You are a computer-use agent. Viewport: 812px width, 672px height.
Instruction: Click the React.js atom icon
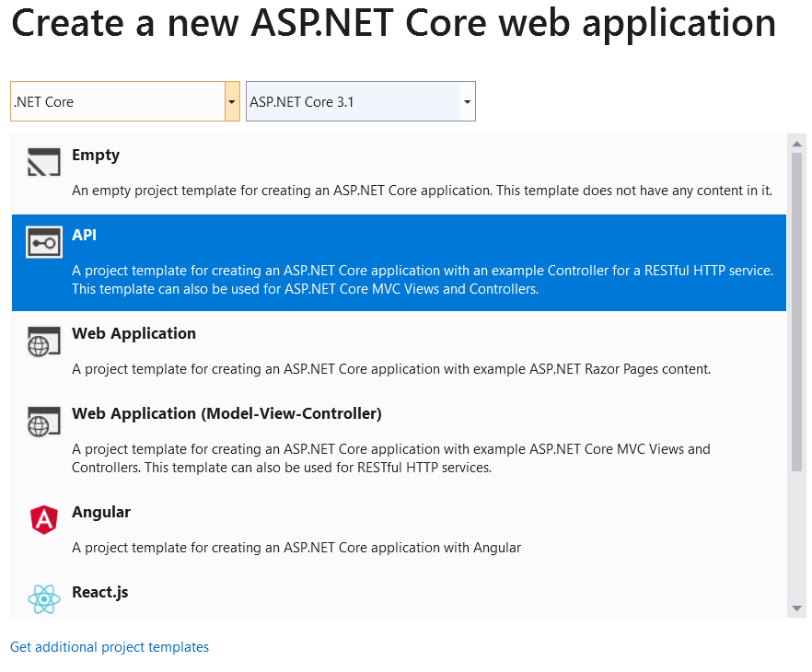(43, 599)
